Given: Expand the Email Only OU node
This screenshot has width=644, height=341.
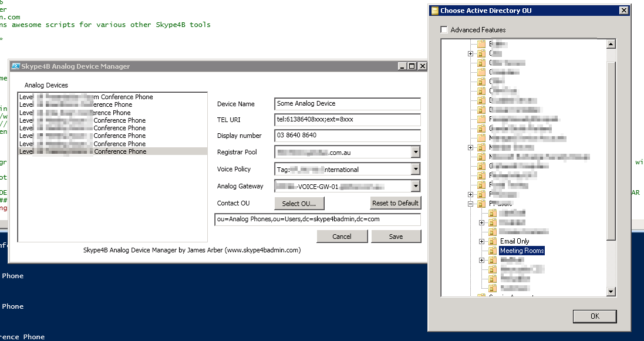Looking at the screenshot, I should [482, 242].
